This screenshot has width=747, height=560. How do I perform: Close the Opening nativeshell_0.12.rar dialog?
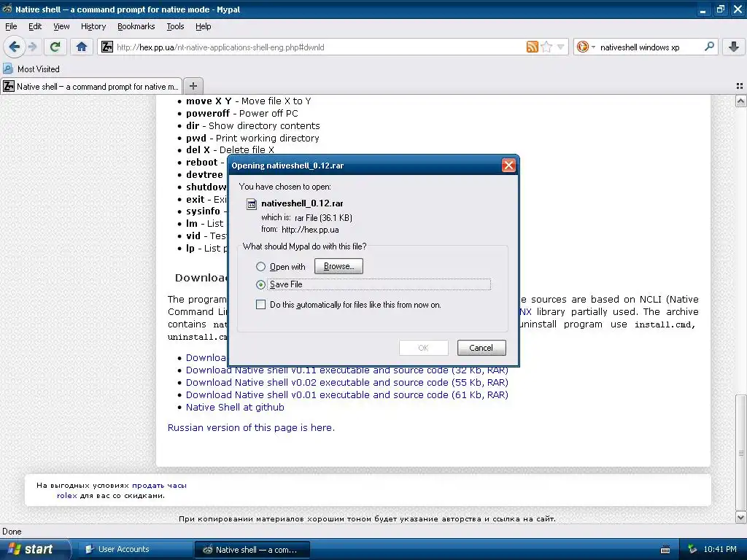click(x=508, y=166)
